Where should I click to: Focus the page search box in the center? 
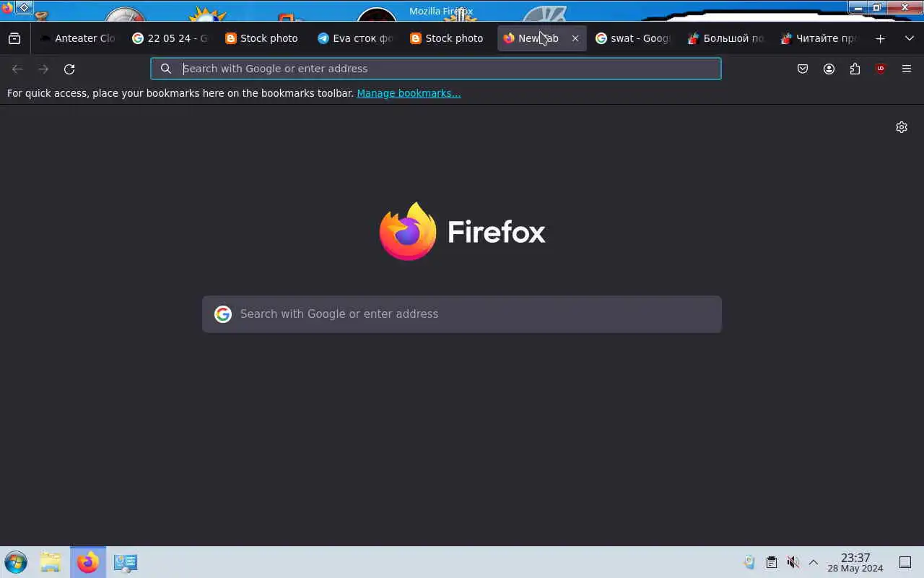[462, 314]
